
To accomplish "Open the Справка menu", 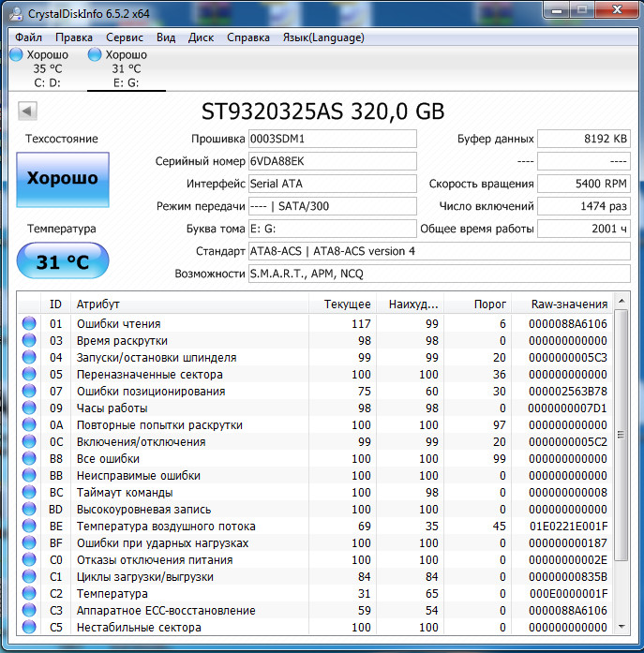I will [x=247, y=37].
